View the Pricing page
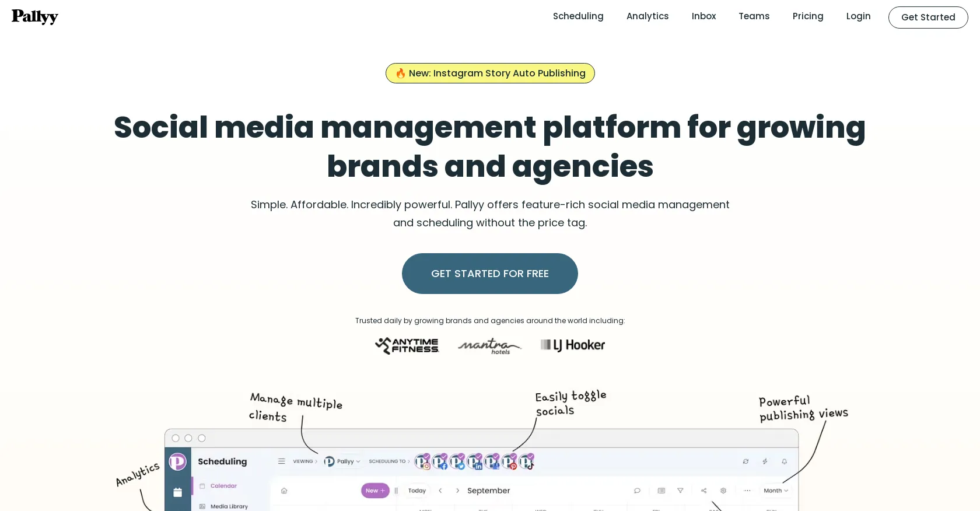The width and height of the screenshot is (980, 511). (808, 16)
